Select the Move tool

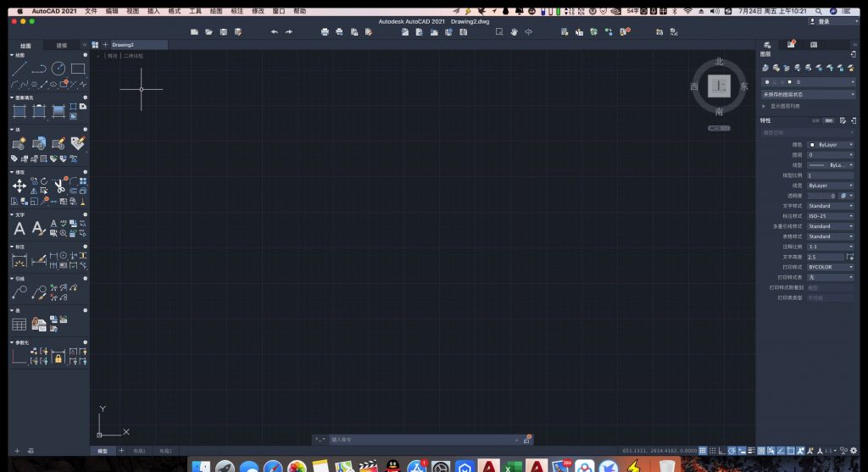coord(19,186)
